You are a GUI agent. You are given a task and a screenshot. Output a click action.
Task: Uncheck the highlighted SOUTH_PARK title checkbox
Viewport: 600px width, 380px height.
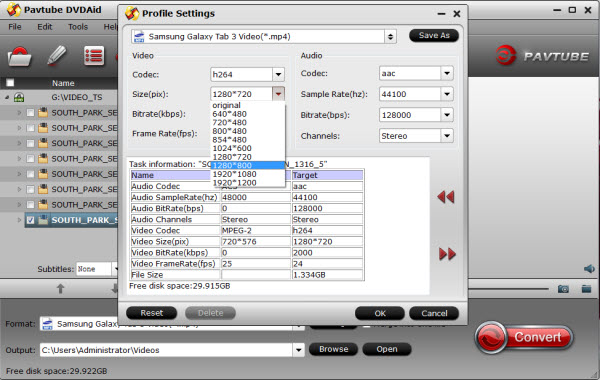point(31,220)
